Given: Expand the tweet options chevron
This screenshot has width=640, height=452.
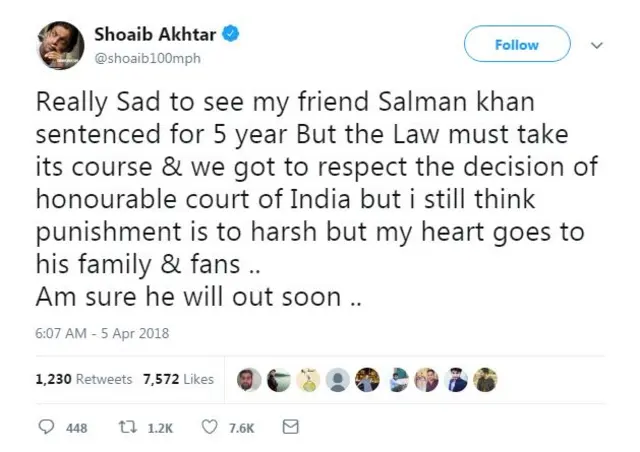Looking at the screenshot, I should [598, 45].
